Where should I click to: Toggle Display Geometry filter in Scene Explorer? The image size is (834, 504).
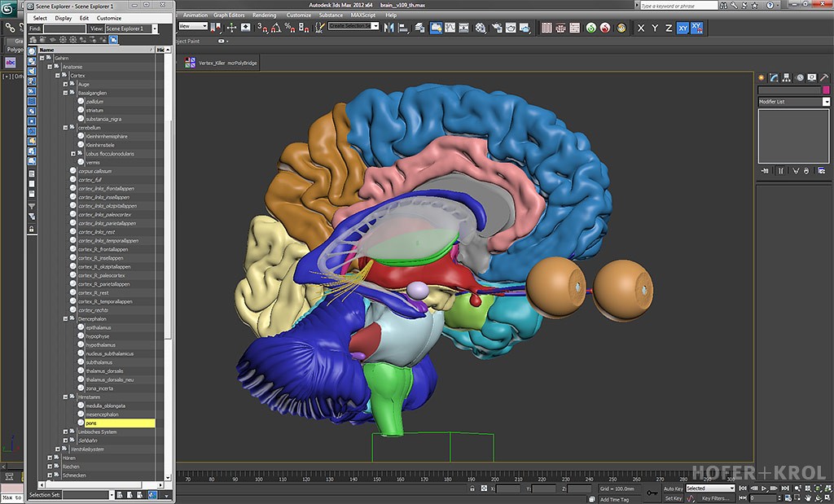tap(32, 51)
